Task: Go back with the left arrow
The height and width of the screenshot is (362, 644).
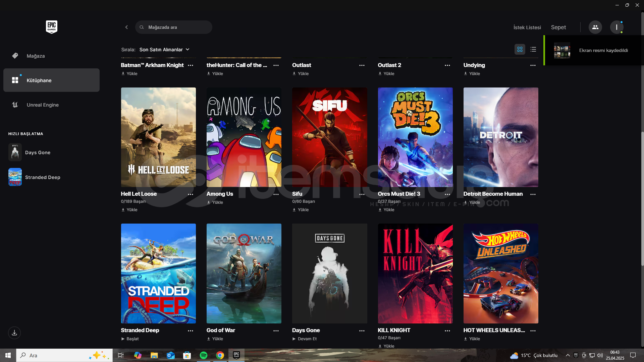Action: pyautogui.click(x=126, y=27)
